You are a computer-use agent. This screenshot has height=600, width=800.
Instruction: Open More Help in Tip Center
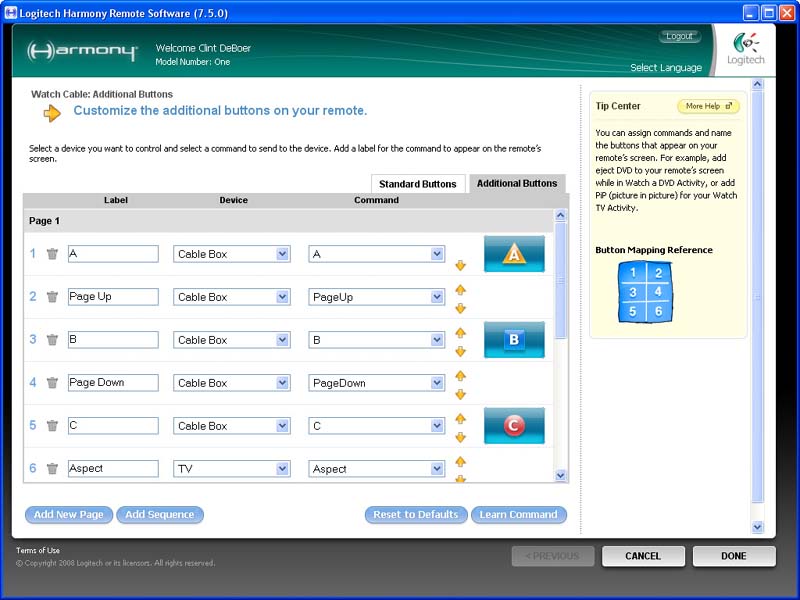pyautogui.click(x=708, y=106)
